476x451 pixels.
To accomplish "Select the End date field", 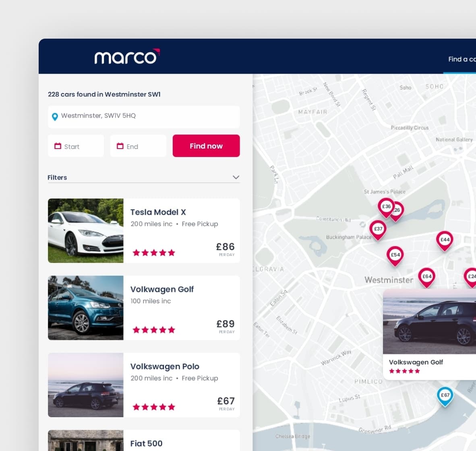I will pyautogui.click(x=138, y=146).
